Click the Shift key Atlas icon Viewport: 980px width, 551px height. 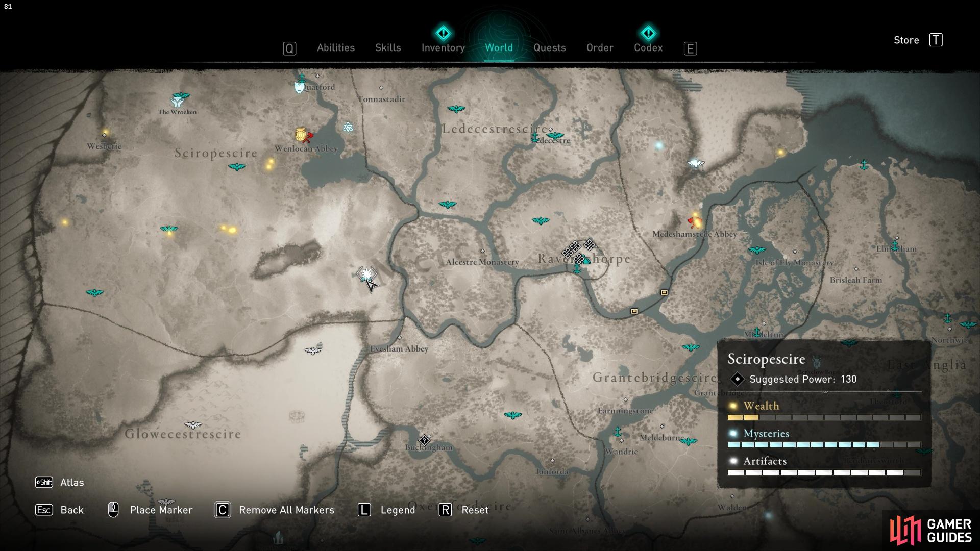(x=44, y=482)
